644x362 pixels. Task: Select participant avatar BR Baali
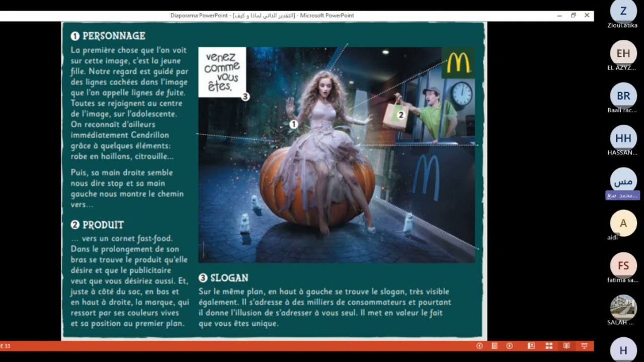[x=623, y=96]
